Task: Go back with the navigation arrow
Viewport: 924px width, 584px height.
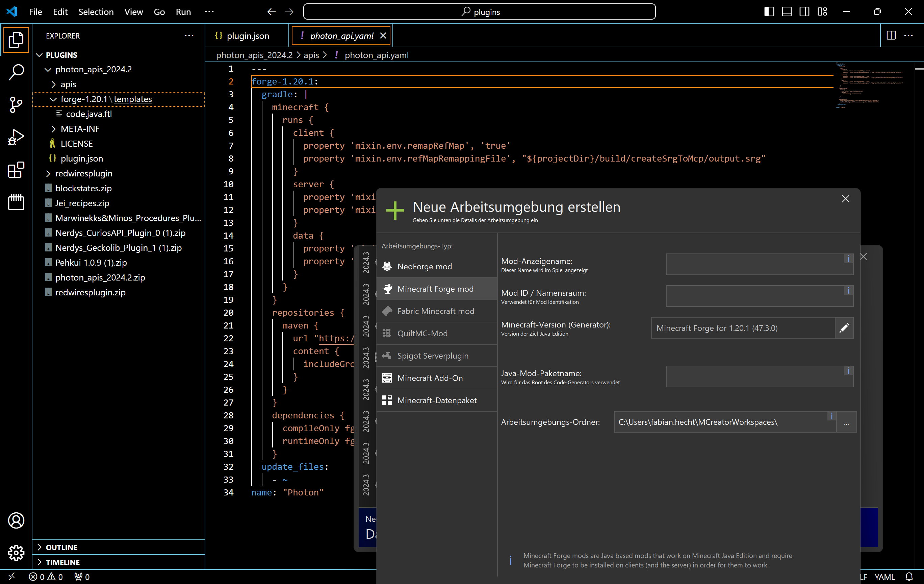Action: [271, 12]
